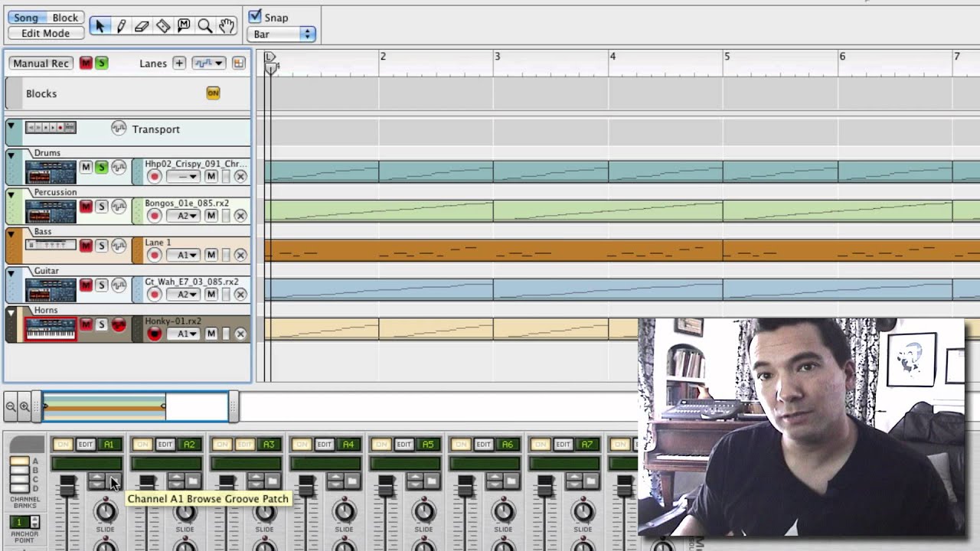
Task: Toggle the Blocks ON button
Action: [x=213, y=93]
